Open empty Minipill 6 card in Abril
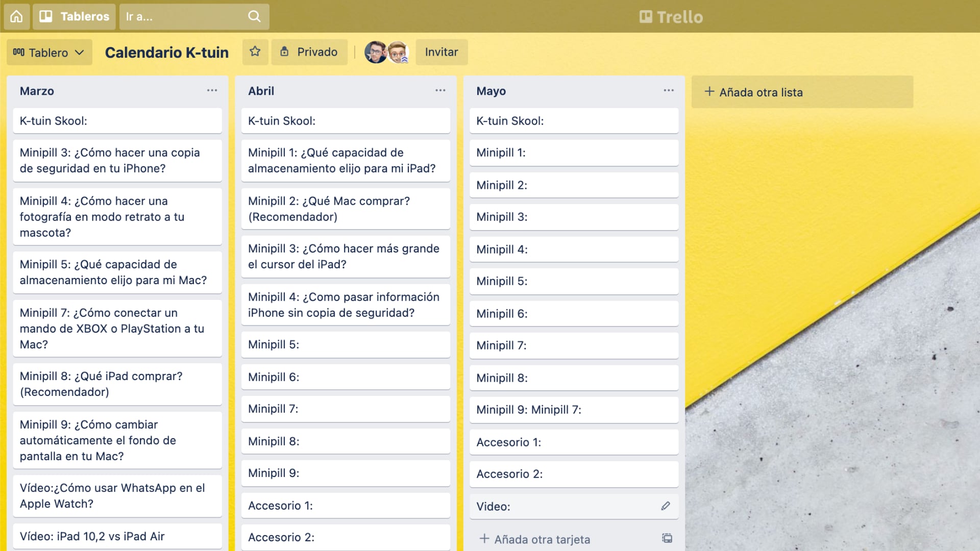Viewport: 980px width, 551px height. 346,377
